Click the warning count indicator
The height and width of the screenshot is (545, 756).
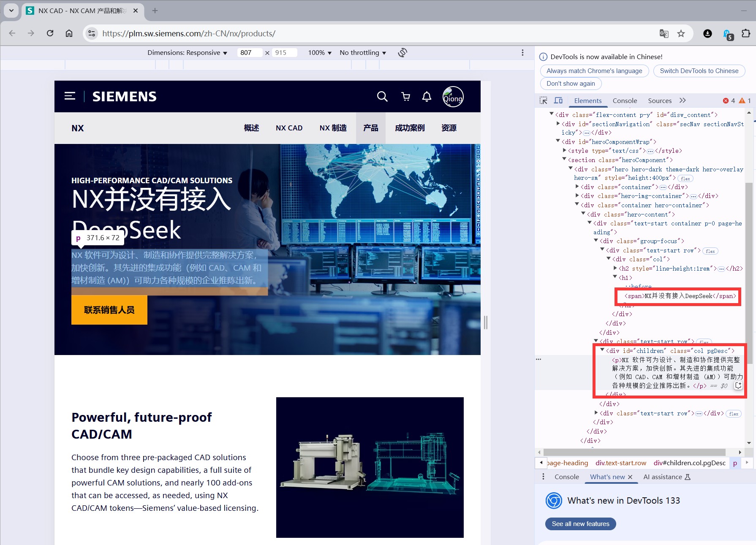pos(745,100)
